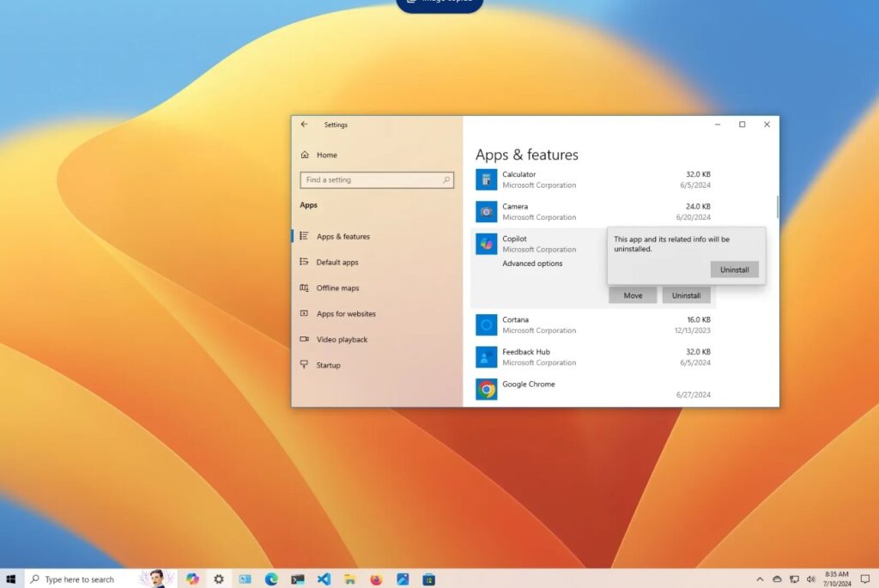Open the Windows Start menu
This screenshot has height=588, width=879.
click(x=10, y=579)
